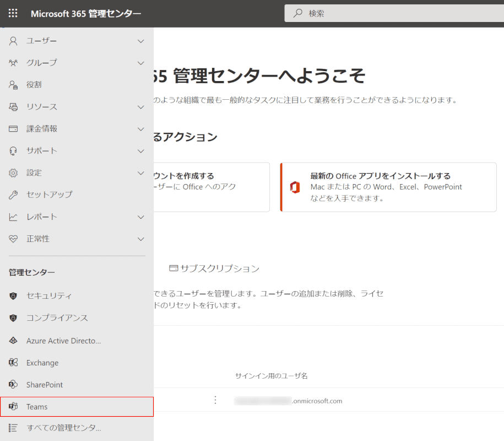The width and height of the screenshot is (504, 441).
Task: Expand the グループ menu chevron
Action: click(141, 63)
